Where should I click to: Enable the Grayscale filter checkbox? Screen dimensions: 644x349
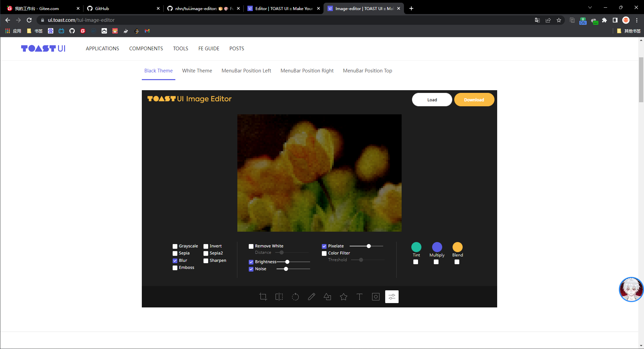[175, 246]
